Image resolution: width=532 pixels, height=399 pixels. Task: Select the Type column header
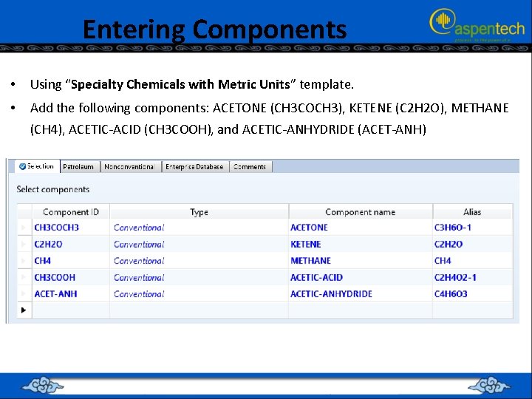tap(199, 212)
